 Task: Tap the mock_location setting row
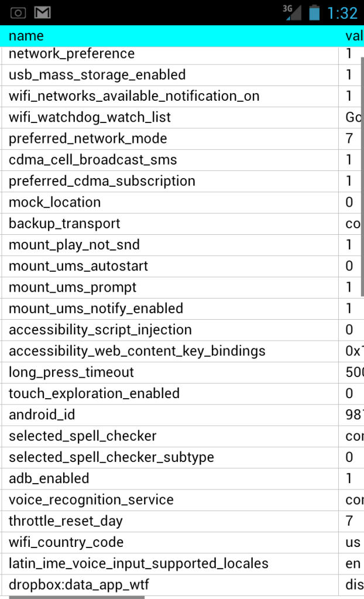[54, 203]
